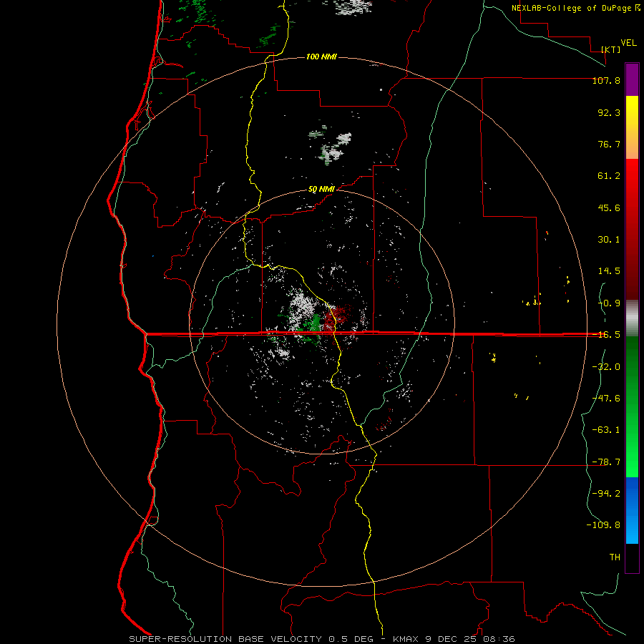
Task: Pick the yellow-orange segment of color bar
Action: [632, 127]
